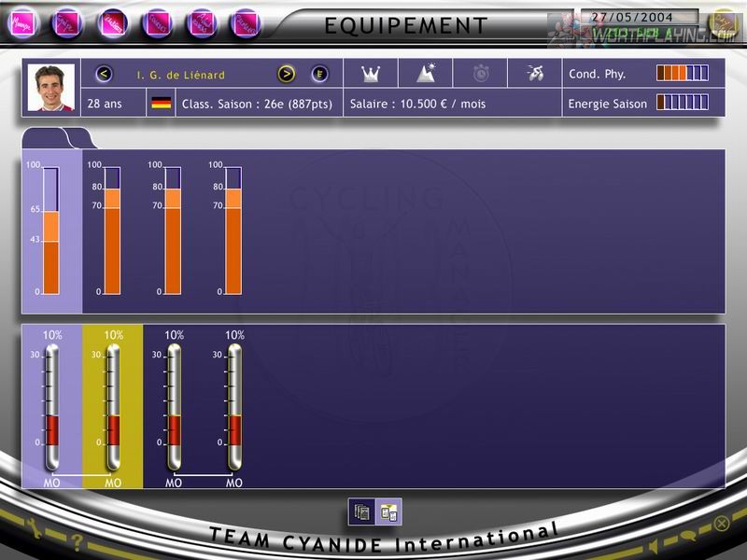Image resolution: width=747 pixels, height=560 pixels.
Task: Adjust the yellow-highlighted thermometer gauge
Action: [x=113, y=407]
